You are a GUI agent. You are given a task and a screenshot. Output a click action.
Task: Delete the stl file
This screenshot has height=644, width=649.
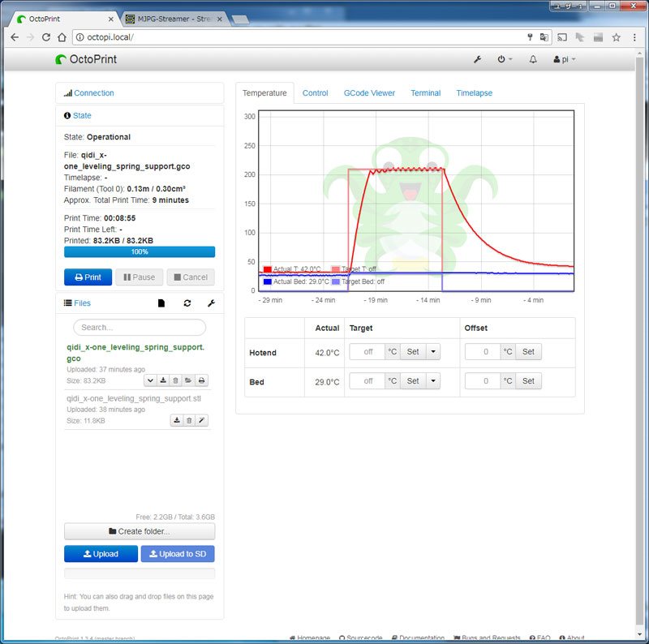pos(189,420)
